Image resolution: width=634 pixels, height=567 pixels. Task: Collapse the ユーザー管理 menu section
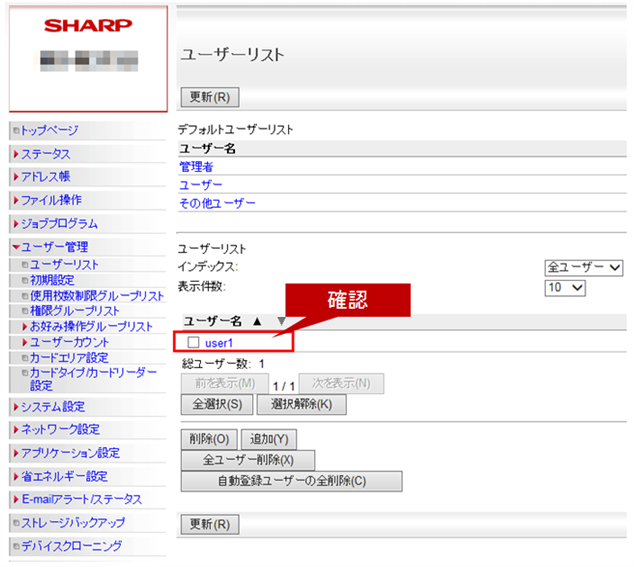[56, 247]
